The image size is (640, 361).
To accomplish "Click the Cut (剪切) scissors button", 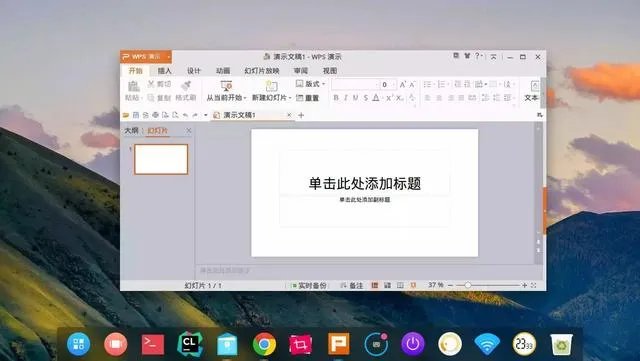I will [x=159, y=84].
